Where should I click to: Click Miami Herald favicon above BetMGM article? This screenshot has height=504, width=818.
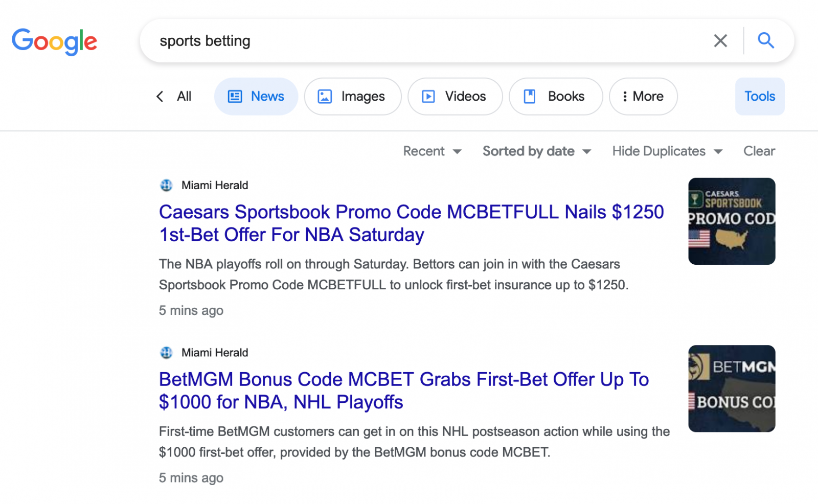tap(166, 353)
